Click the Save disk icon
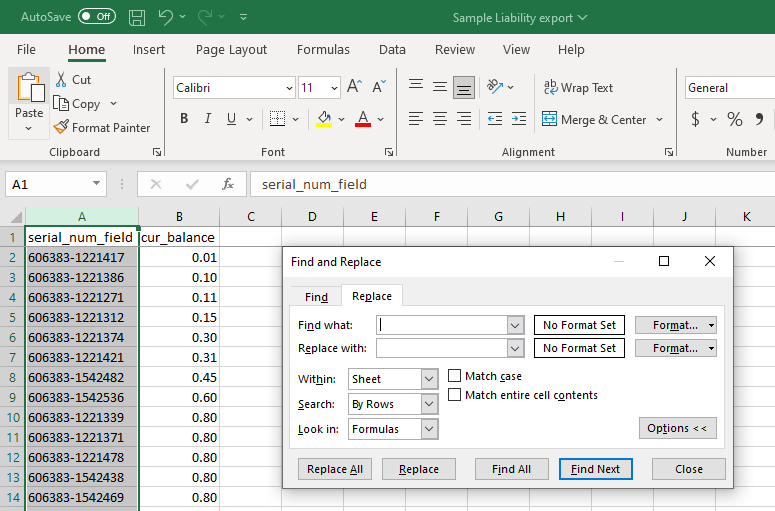 pyautogui.click(x=137, y=17)
